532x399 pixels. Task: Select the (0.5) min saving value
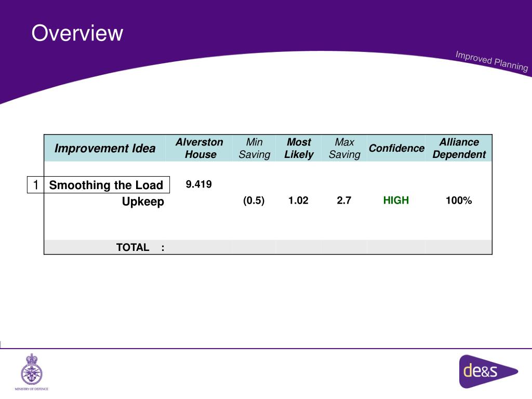[254, 201]
